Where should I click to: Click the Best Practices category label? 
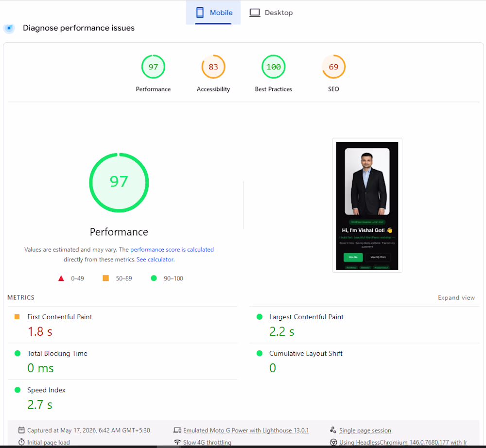(x=273, y=89)
